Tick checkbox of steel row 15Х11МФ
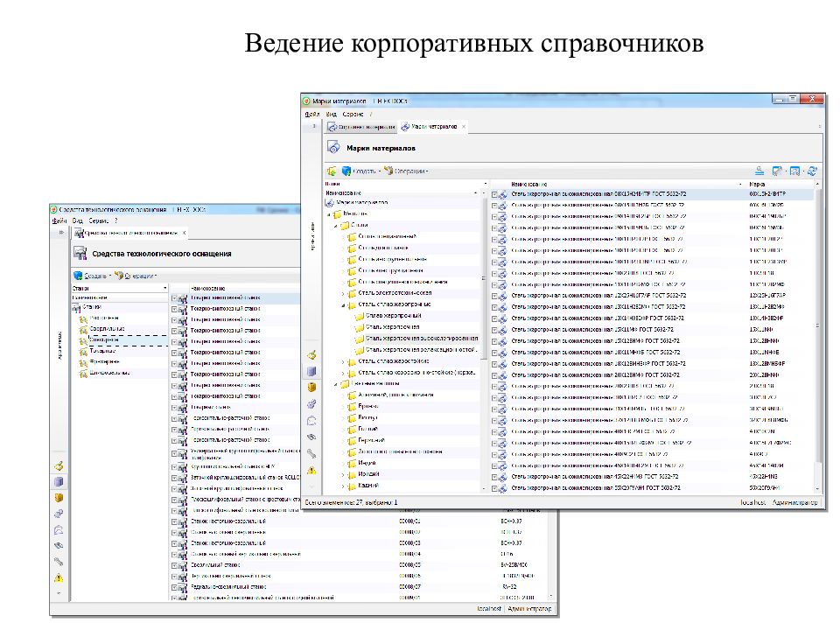This screenshot has height=630, width=840. [495, 330]
